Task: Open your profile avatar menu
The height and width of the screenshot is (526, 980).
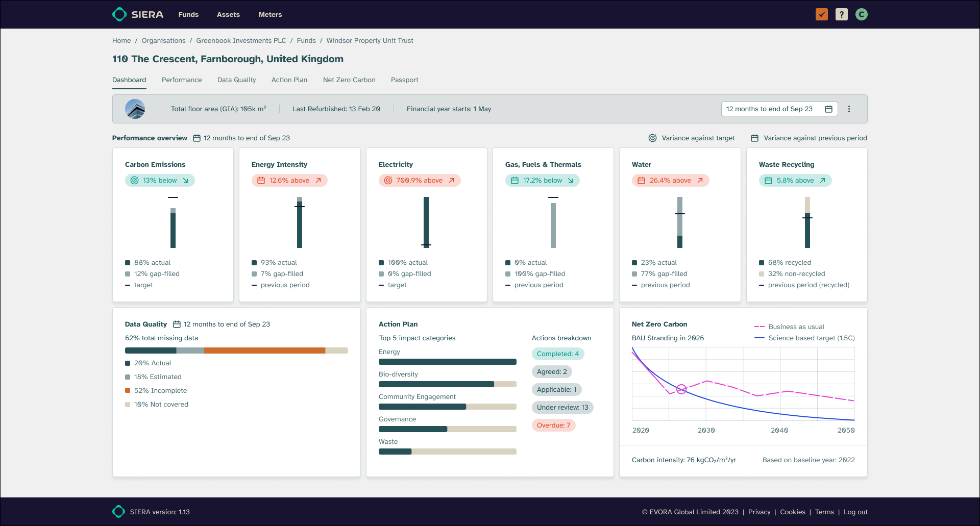Action: click(862, 14)
